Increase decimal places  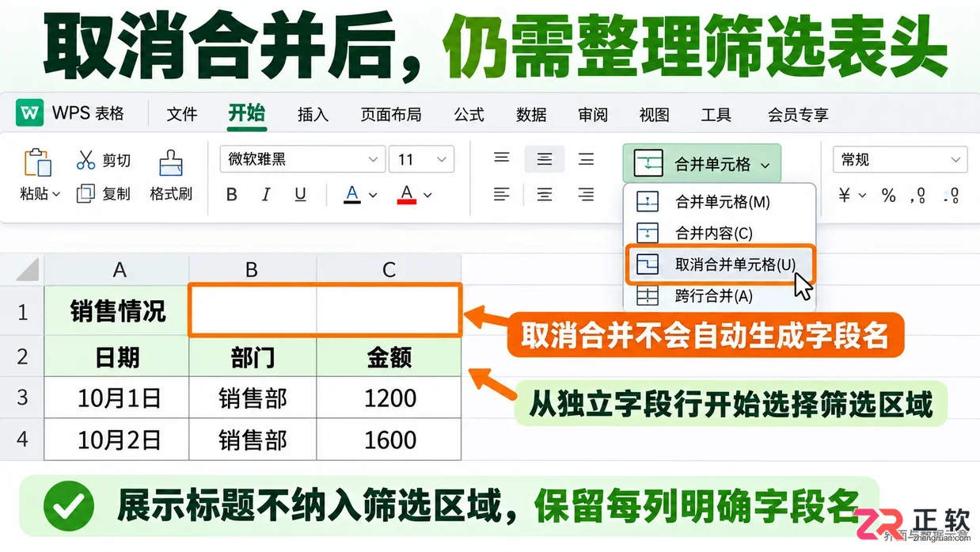920,195
